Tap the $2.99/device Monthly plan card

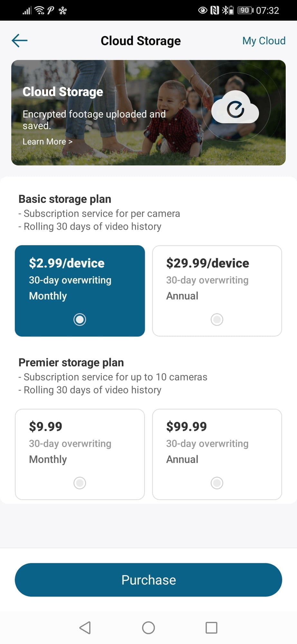point(80,283)
